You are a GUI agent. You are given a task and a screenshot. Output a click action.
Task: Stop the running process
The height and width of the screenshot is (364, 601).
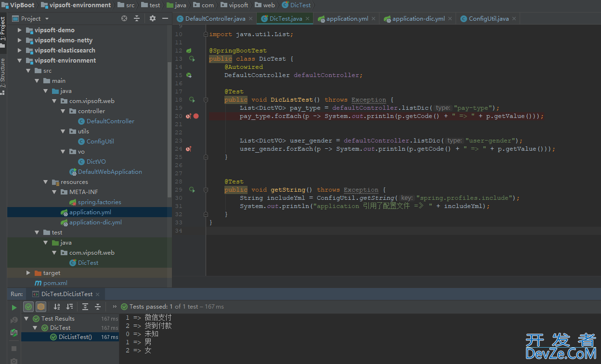tap(14, 348)
